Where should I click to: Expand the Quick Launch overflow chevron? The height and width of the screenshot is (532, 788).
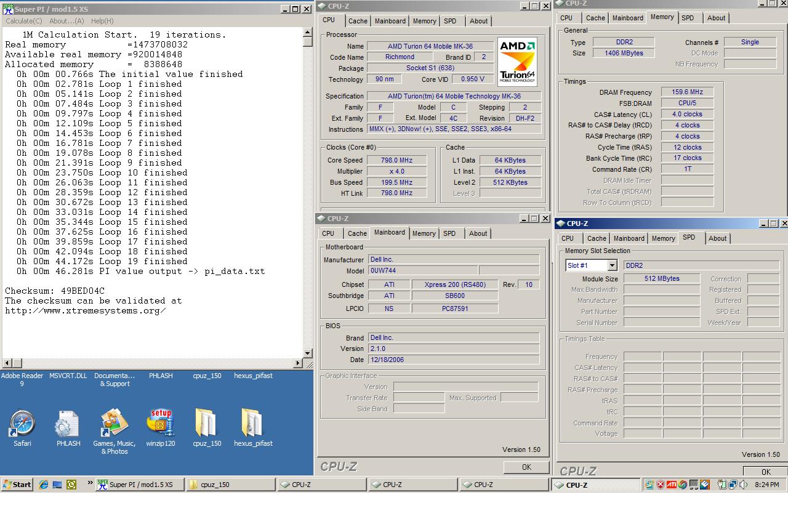click(x=90, y=483)
